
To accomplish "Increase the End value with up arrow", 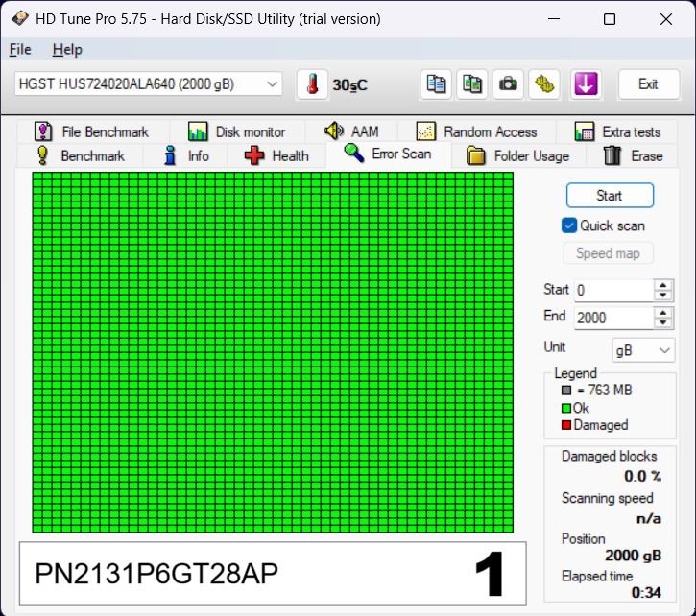I will (x=663, y=313).
